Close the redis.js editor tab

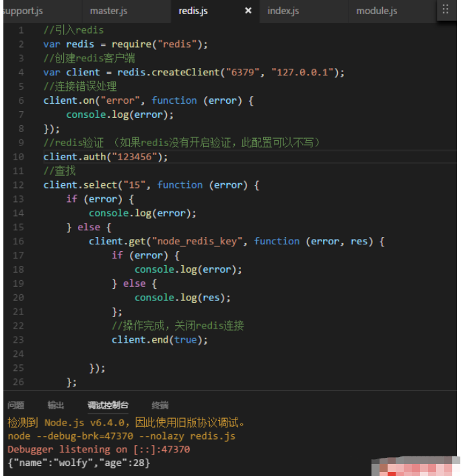click(x=248, y=11)
